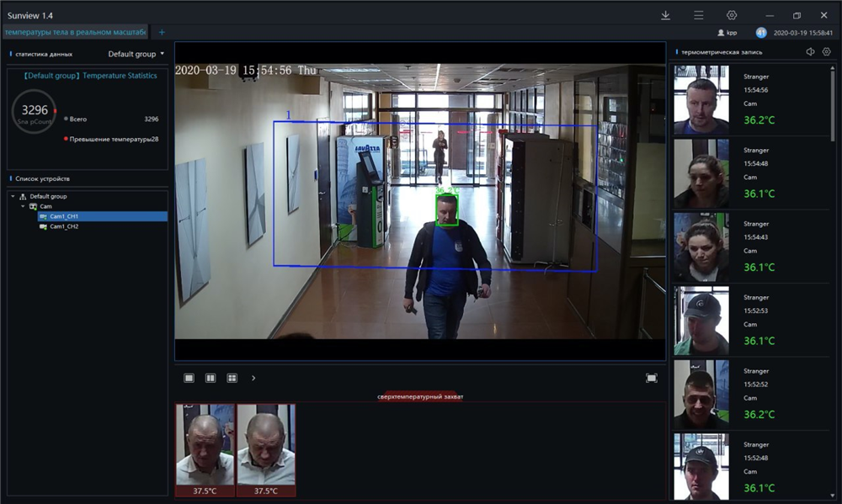The width and height of the screenshot is (842, 504).
Task: Click the 3296 total count gauge
Action: [35, 112]
